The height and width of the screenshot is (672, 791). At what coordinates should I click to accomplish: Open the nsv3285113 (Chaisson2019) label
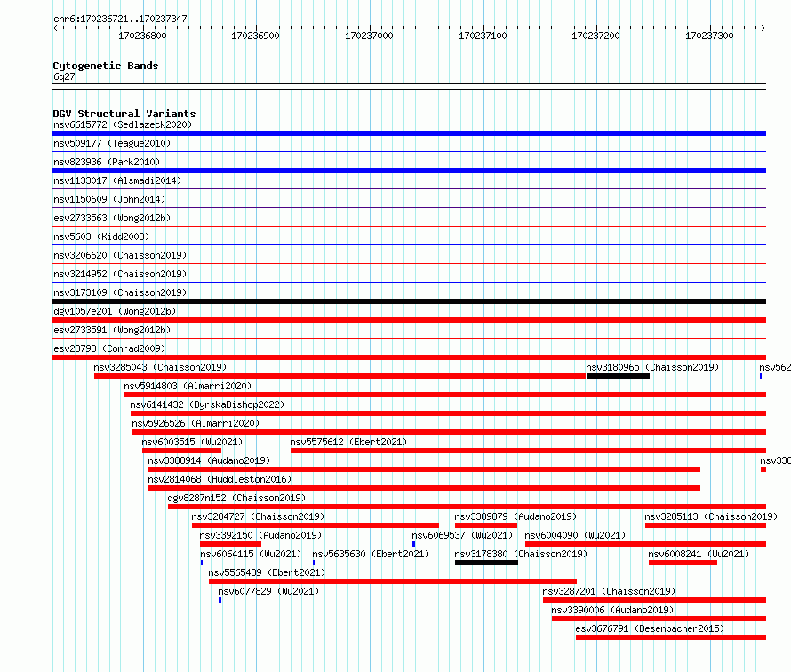[711, 516]
